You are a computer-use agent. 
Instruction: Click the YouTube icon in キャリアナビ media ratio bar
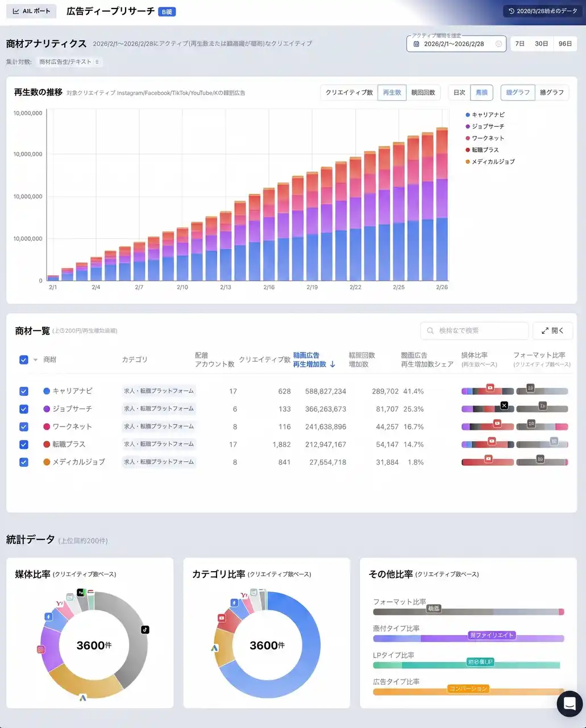pos(490,388)
